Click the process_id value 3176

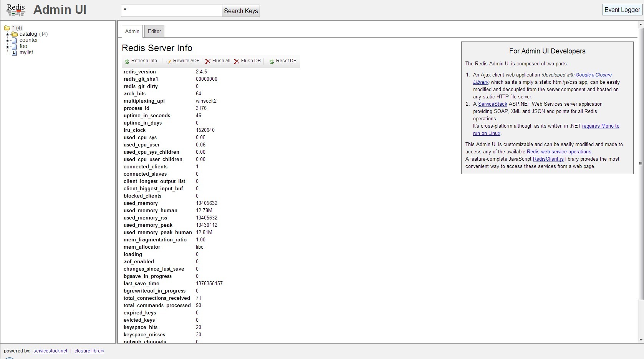(x=201, y=108)
